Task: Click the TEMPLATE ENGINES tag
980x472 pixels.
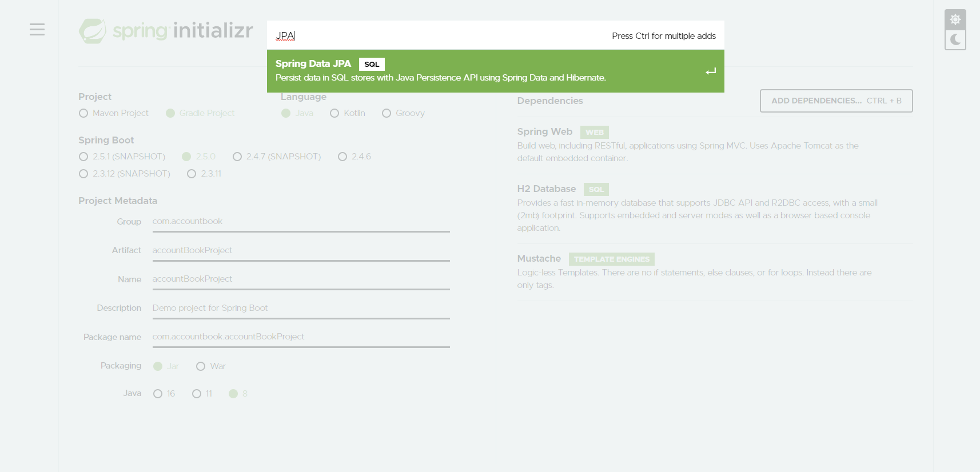Action: (x=612, y=259)
